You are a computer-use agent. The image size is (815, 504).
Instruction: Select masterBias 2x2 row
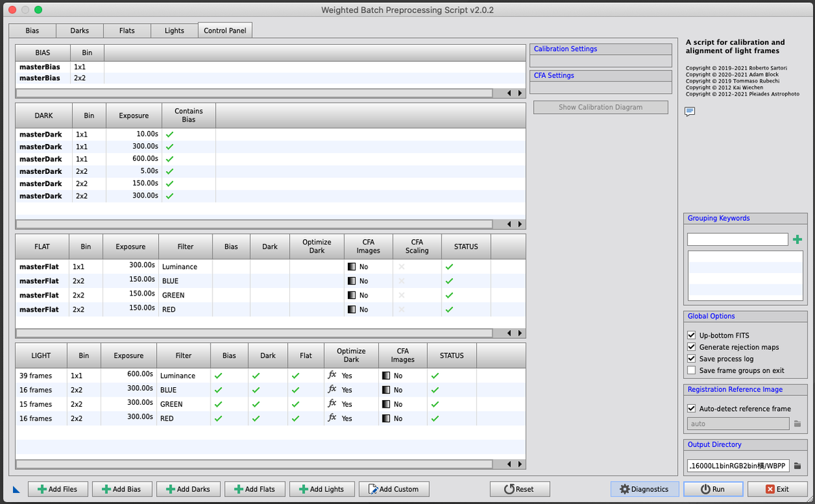(270, 78)
